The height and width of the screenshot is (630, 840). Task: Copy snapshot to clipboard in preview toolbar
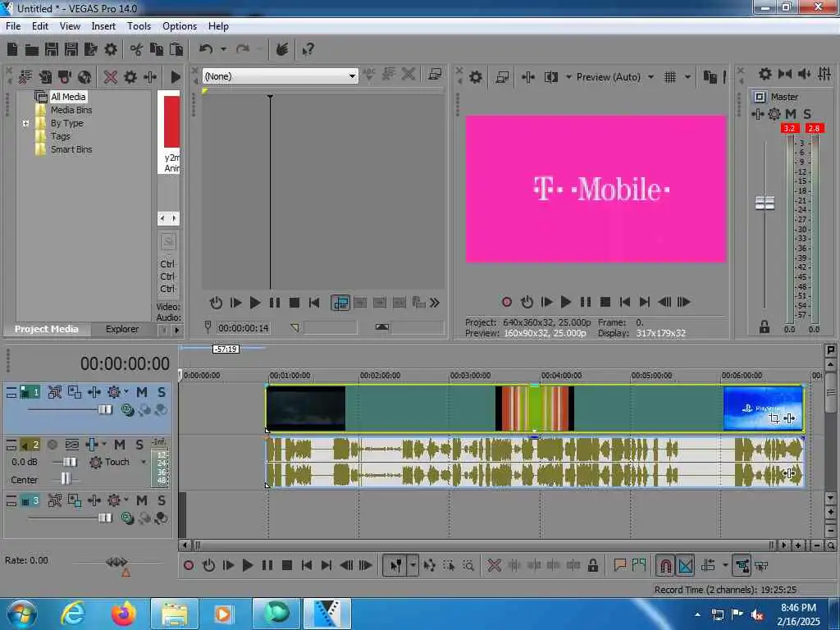[710, 77]
